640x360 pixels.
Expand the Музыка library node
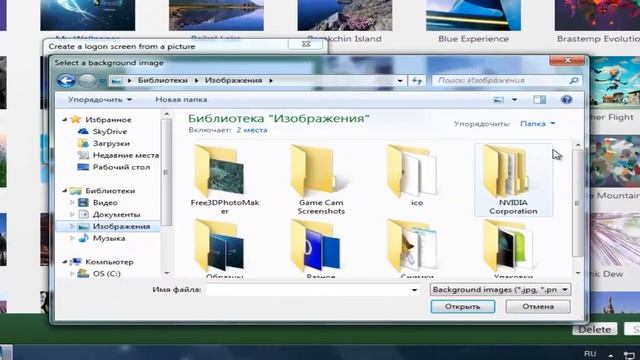(x=72, y=238)
